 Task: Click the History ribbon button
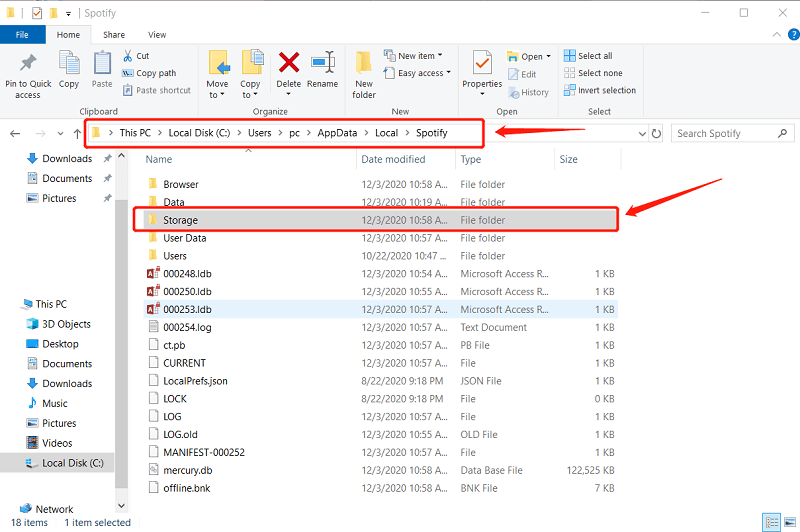(529, 92)
